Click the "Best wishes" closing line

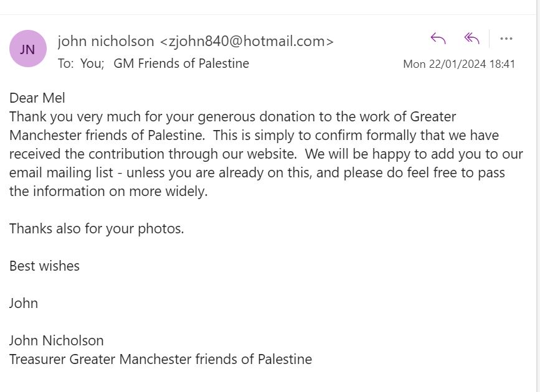point(44,266)
